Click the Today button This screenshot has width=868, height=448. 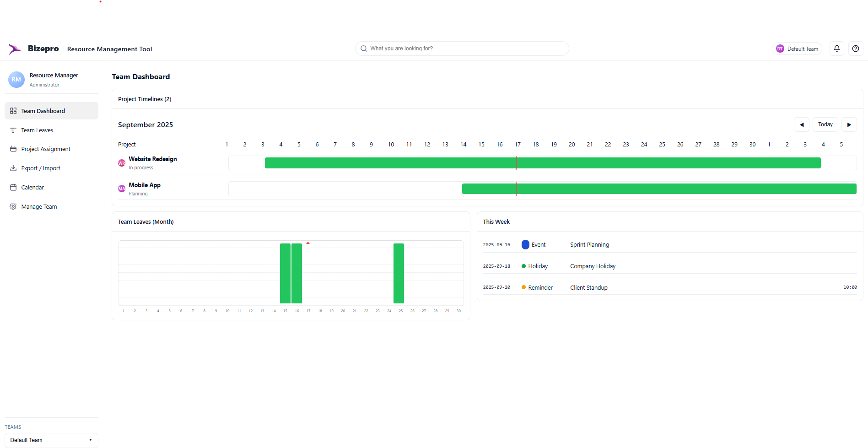[x=825, y=124]
